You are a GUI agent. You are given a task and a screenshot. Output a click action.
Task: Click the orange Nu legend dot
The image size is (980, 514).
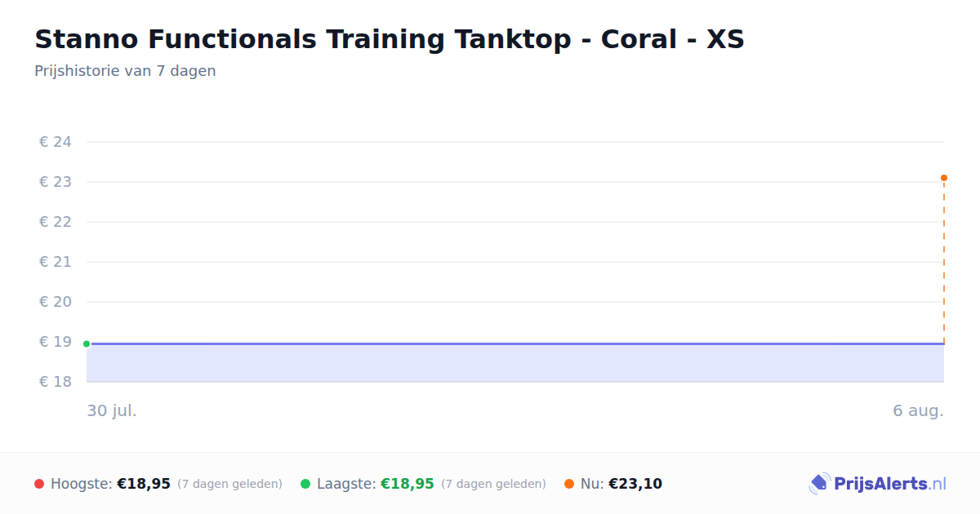click(569, 484)
